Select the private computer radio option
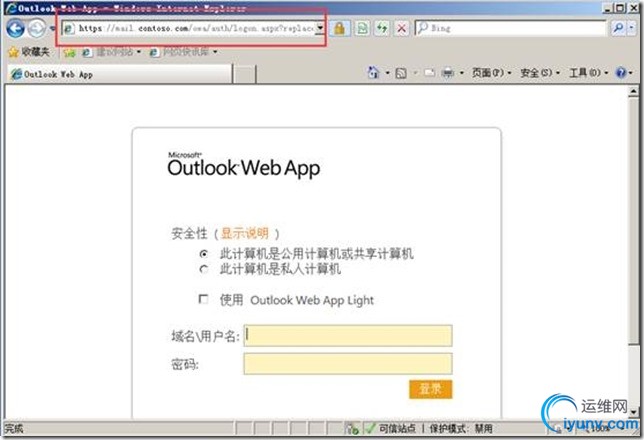 tap(204, 270)
